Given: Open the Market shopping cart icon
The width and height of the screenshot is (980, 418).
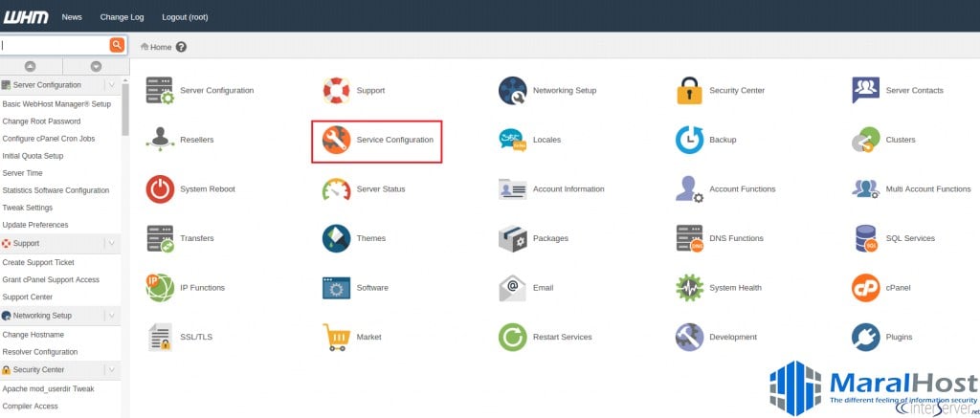Looking at the screenshot, I should pyautogui.click(x=336, y=338).
